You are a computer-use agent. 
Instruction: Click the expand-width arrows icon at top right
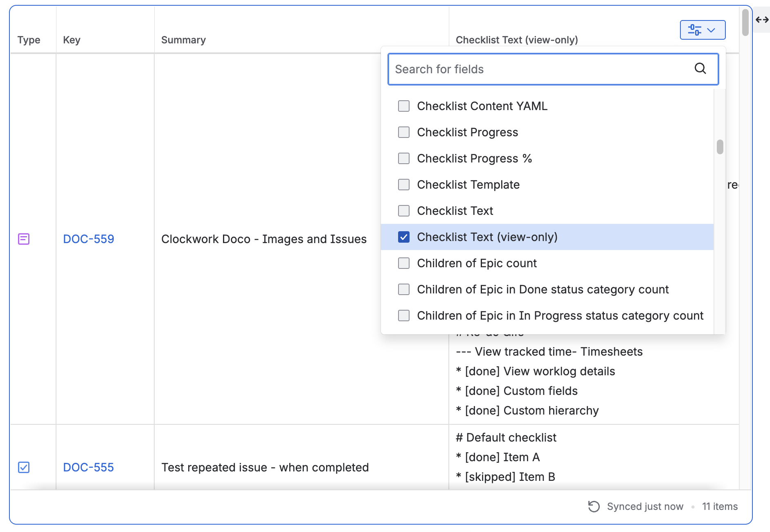click(x=761, y=19)
